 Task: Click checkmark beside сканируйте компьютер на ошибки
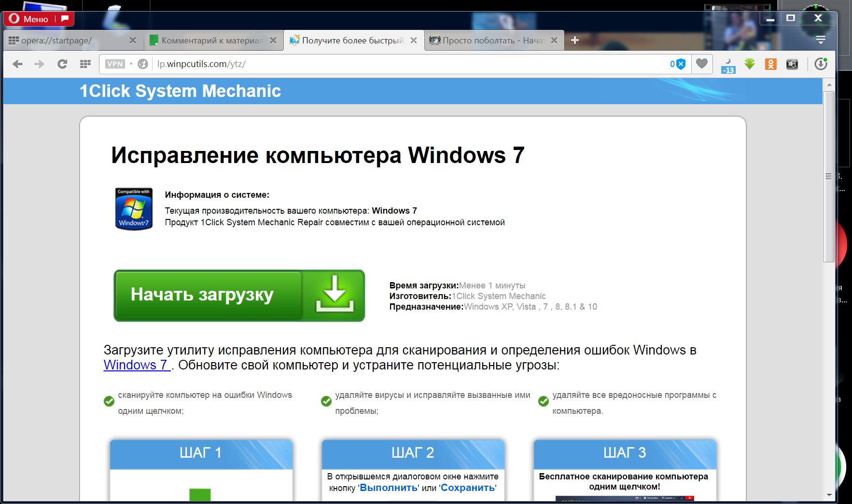(x=109, y=401)
